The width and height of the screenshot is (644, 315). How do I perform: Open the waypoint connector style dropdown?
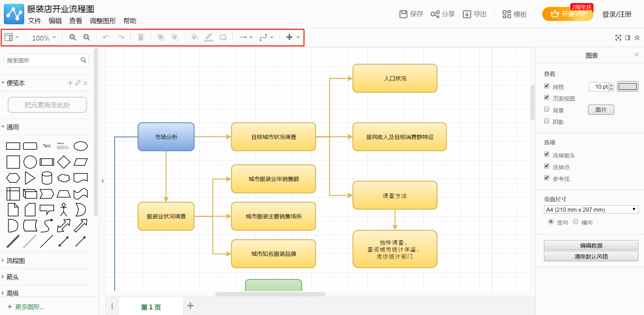click(266, 37)
